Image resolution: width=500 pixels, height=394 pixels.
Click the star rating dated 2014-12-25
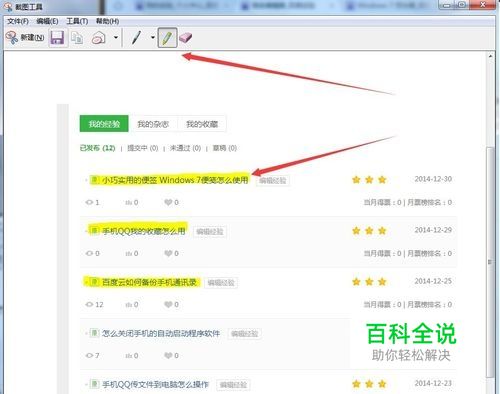369,282
